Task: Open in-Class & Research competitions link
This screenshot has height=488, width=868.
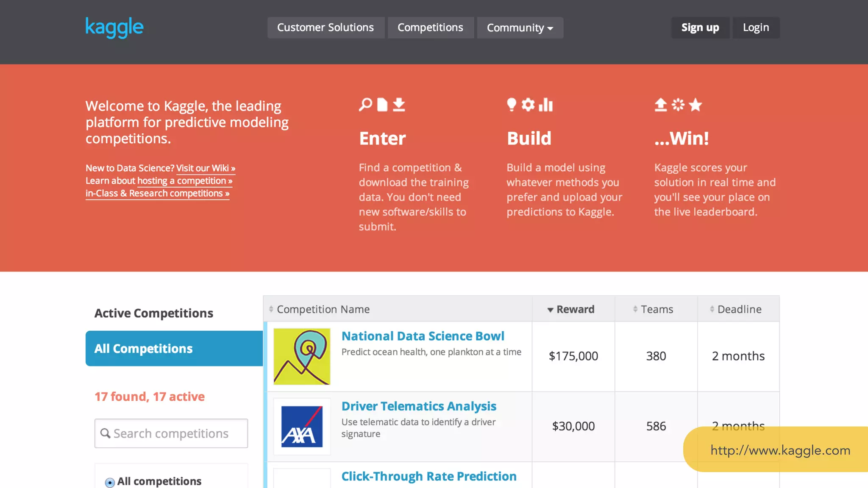Action: pyautogui.click(x=158, y=194)
